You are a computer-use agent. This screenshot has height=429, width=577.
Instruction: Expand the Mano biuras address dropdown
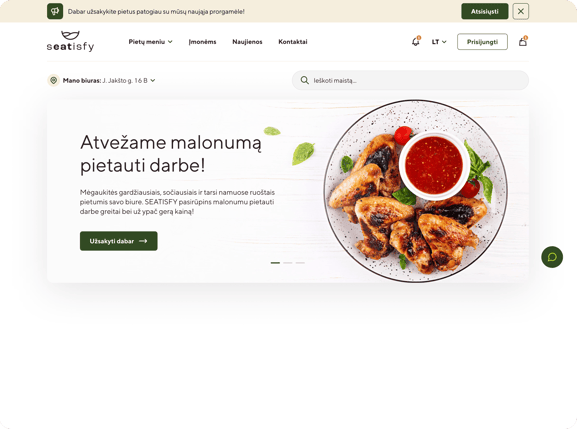153,80
